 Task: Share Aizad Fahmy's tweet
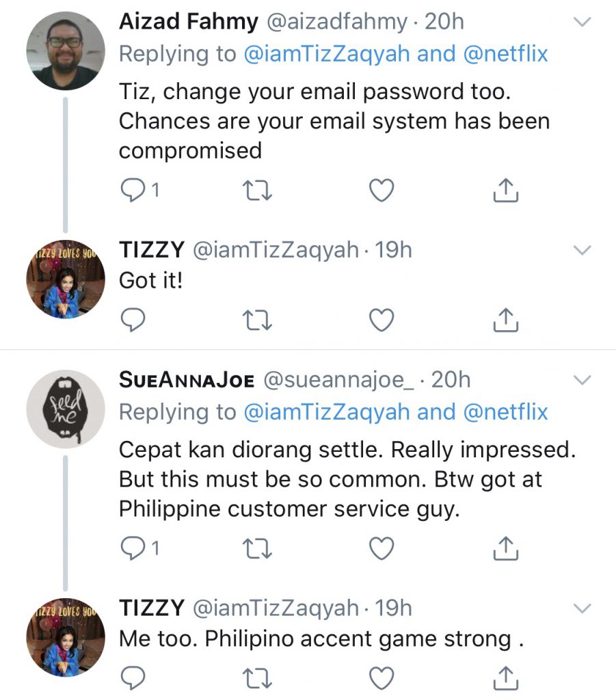[506, 191]
